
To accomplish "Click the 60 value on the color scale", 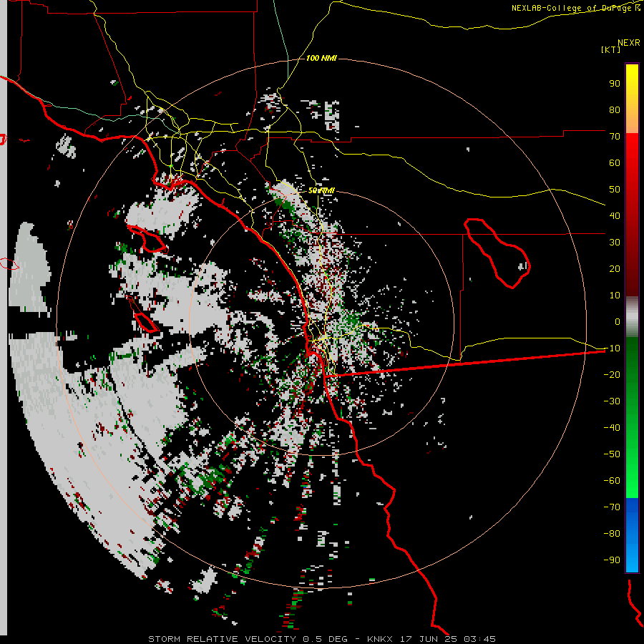I will [x=615, y=163].
